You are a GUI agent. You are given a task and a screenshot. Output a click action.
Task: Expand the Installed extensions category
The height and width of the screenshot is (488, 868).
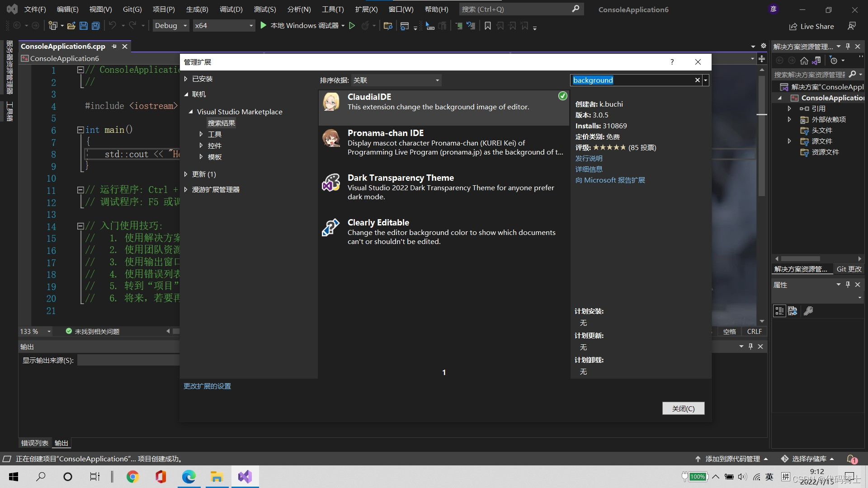pyautogui.click(x=186, y=79)
